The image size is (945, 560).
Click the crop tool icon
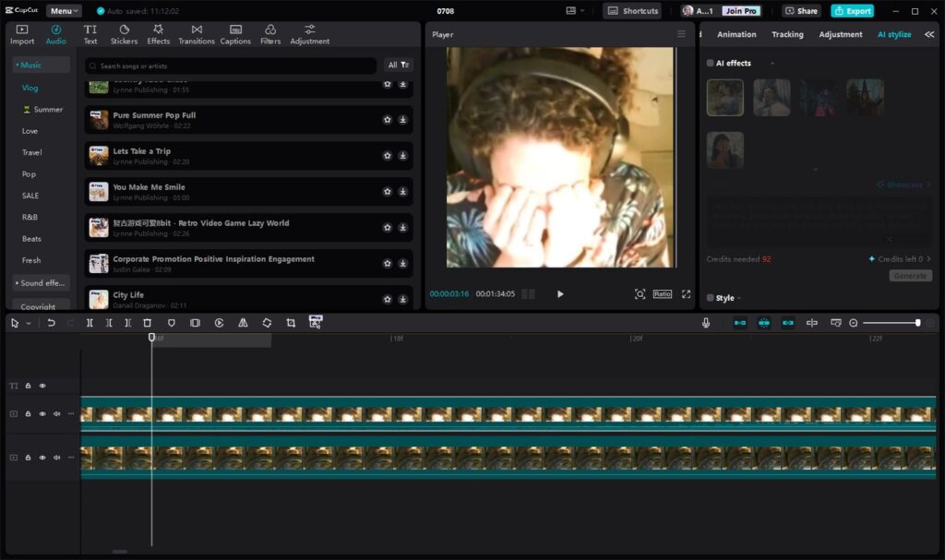[x=291, y=323]
